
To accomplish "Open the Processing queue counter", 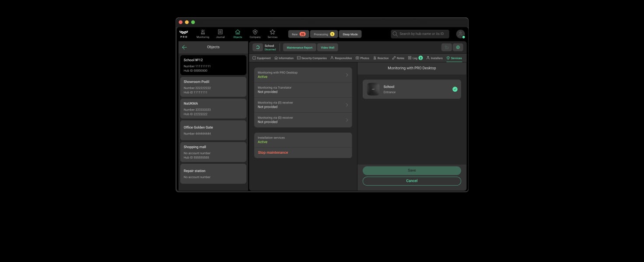I will click(323, 34).
